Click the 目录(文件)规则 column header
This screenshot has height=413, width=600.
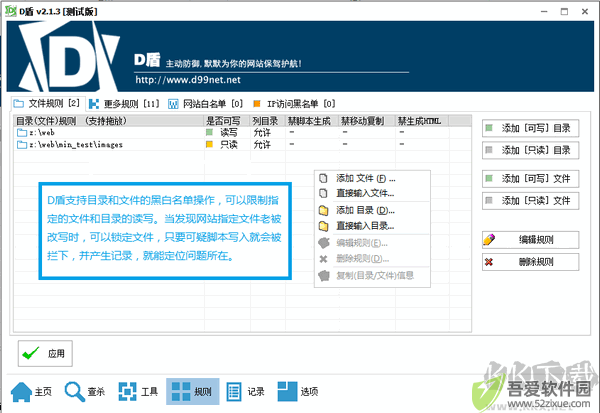[x=109, y=121]
